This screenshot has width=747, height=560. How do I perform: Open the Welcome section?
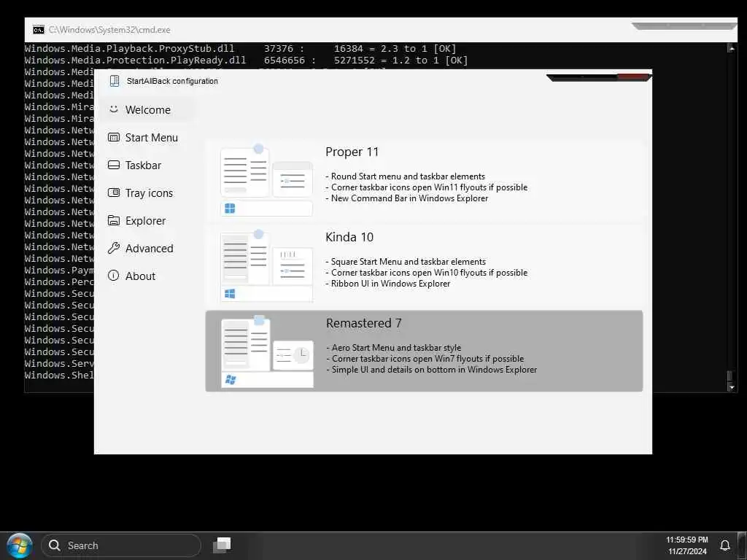[147, 109]
